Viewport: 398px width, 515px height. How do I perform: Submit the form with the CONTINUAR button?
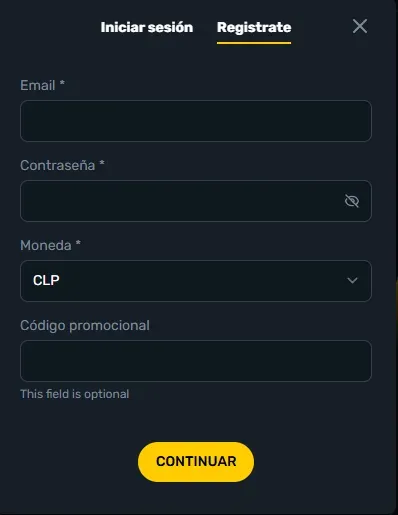click(196, 462)
